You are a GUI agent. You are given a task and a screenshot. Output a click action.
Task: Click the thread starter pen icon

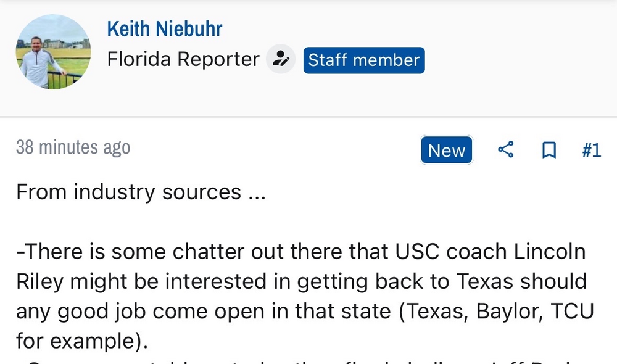click(281, 60)
